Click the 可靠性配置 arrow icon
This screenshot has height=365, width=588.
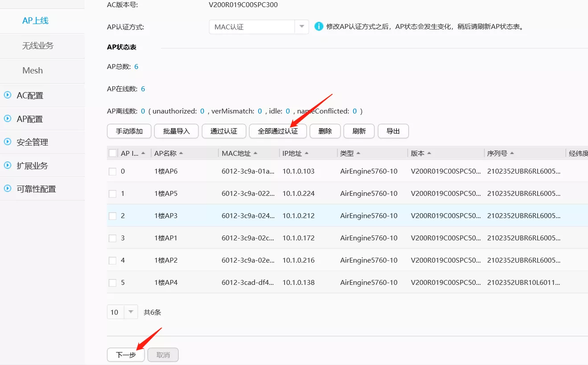[7, 189]
